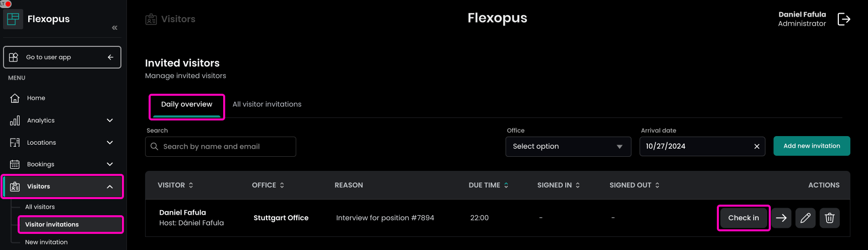Click the logout icon next to Administrator
The height and width of the screenshot is (250, 868).
coord(844,19)
